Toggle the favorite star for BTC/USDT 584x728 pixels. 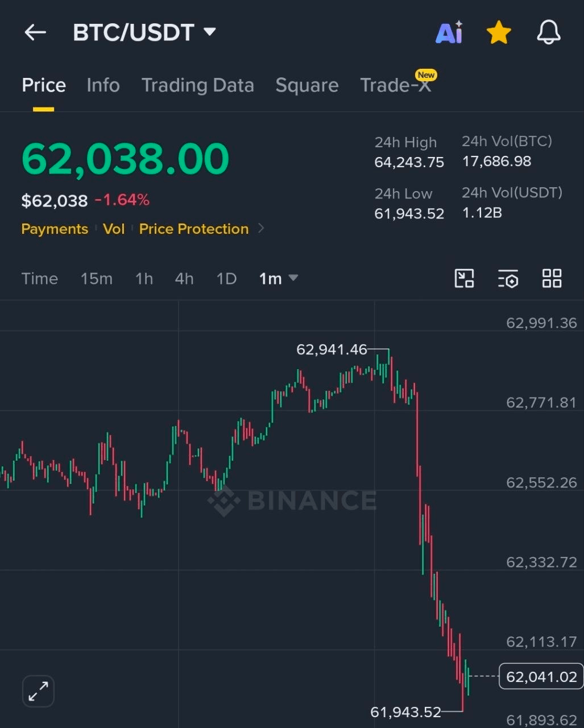(x=499, y=32)
